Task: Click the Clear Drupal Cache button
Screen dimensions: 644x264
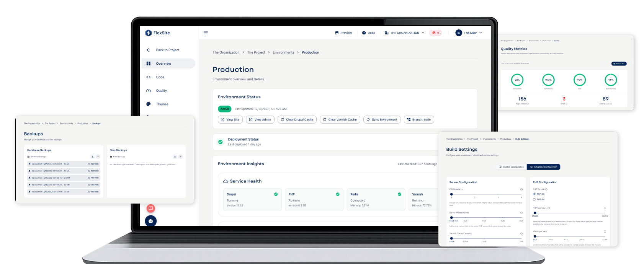Action: coord(297,119)
